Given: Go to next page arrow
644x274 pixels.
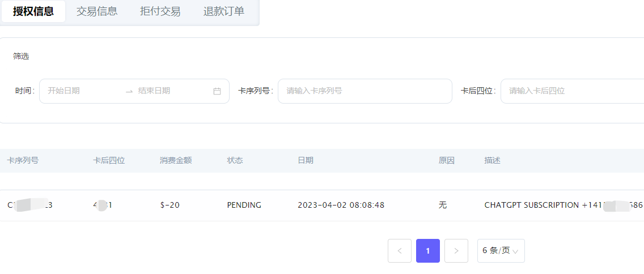Looking at the screenshot, I should tap(456, 251).
